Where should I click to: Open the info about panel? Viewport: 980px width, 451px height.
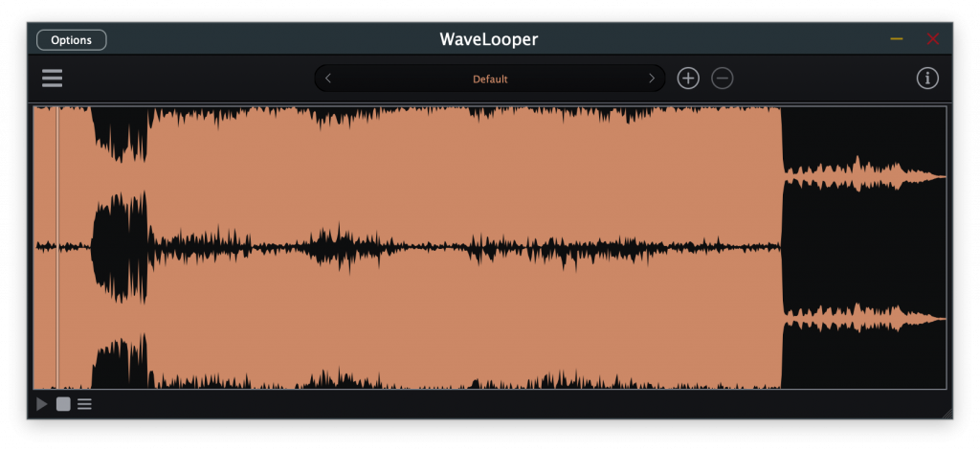tap(927, 79)
